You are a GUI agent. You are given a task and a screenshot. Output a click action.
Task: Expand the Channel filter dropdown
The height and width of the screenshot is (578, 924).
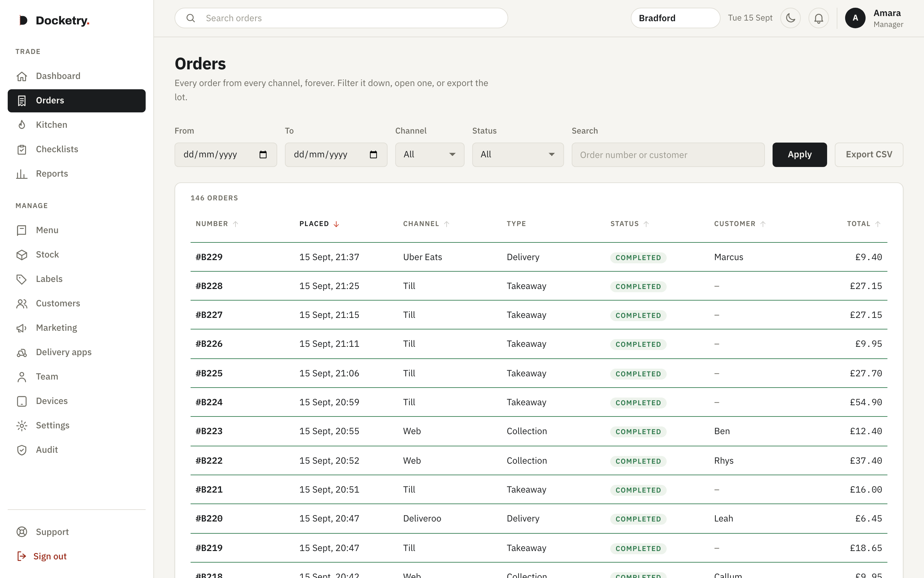430,154
